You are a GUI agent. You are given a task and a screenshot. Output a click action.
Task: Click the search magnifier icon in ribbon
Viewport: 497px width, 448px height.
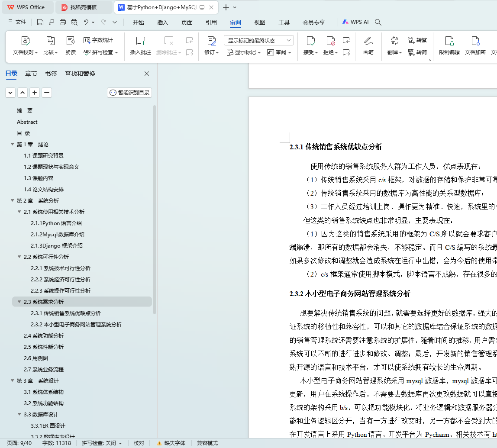(378, 22)
